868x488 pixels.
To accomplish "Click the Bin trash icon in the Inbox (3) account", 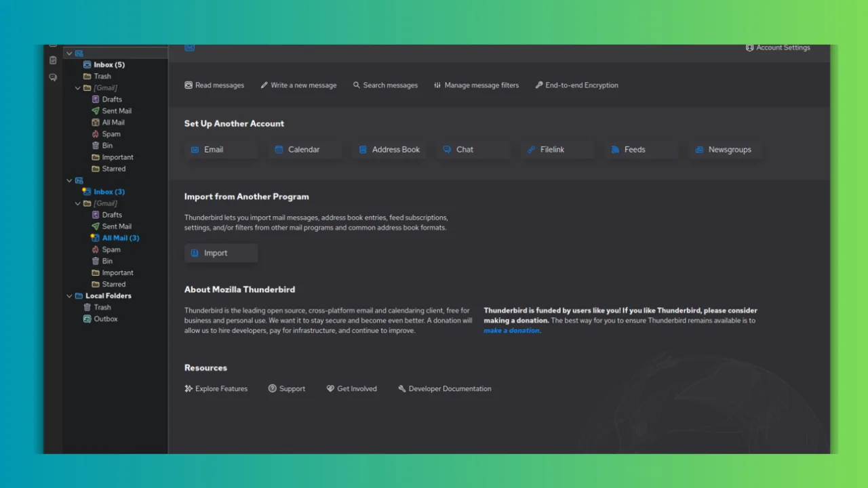I will 96,261.
